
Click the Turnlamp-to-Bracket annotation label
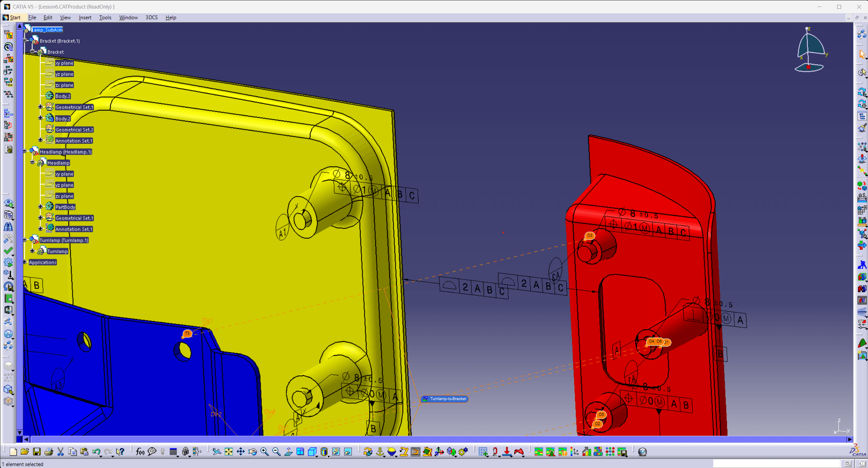(x=445, y=399)
